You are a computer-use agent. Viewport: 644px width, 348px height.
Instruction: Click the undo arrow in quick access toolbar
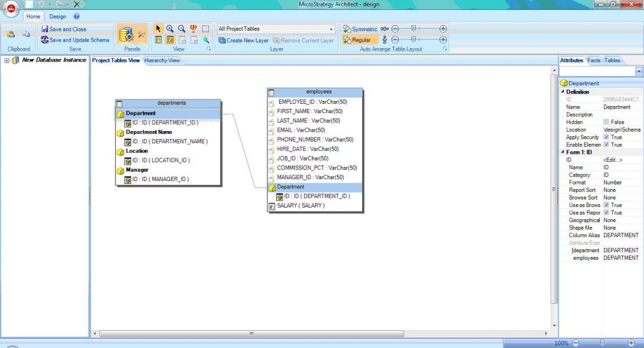click(x=41, y=4)
